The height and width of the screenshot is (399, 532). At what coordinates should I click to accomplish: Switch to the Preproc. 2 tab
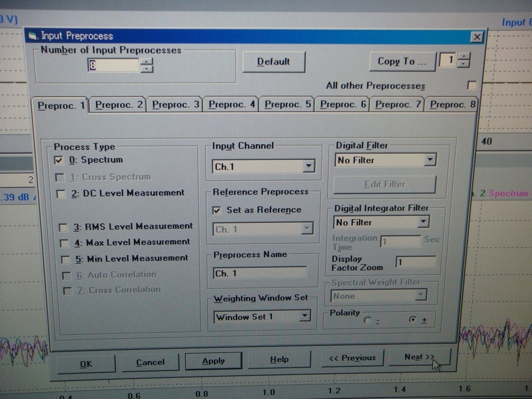coord(119,105)
